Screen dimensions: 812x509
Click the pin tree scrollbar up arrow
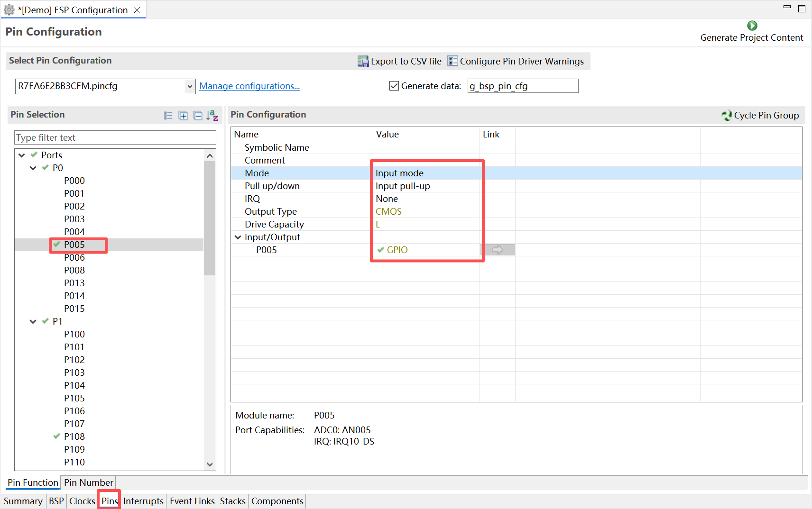tap(210, 155)
